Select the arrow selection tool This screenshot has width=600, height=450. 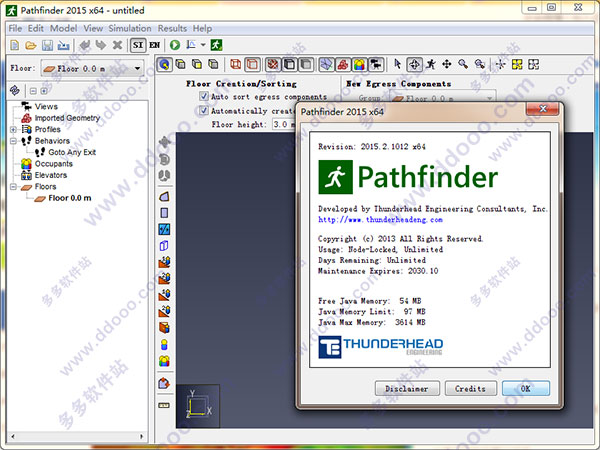398,64
